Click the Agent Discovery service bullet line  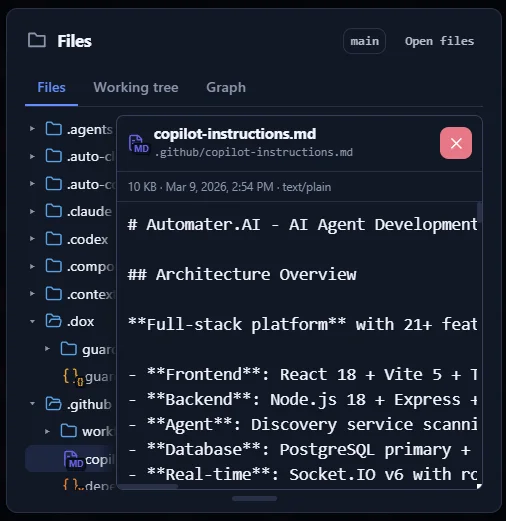[x=302, y=425]
